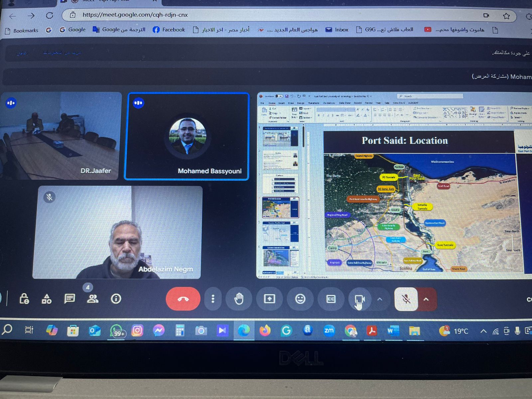This screenshot has height=399, width=532.
Task: Toggle closed captions CC button
Action: 331,299
